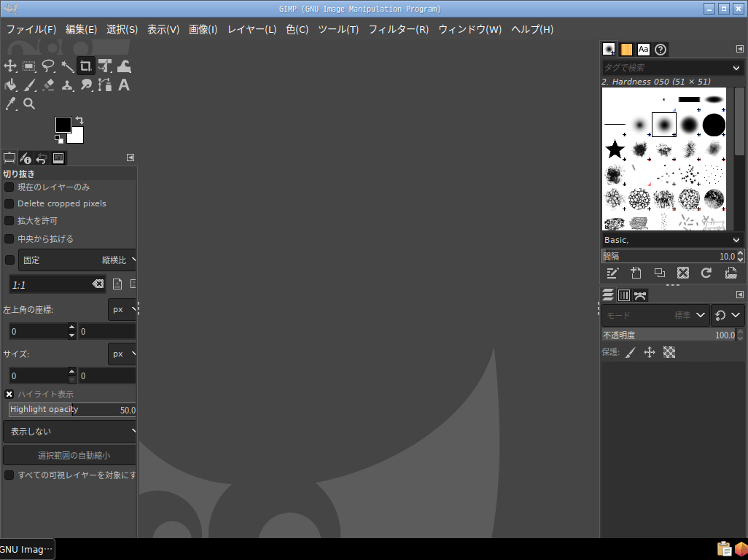Enable Delete cropped pixels checkbox
This screenshot has width=748, height=560.
tap(9, 203)
